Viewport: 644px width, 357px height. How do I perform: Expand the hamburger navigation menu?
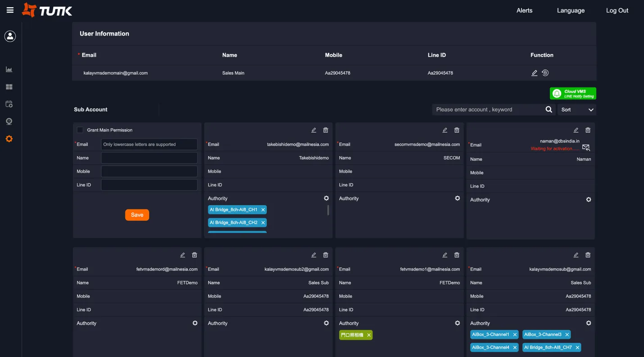click(x=10, y=10)
